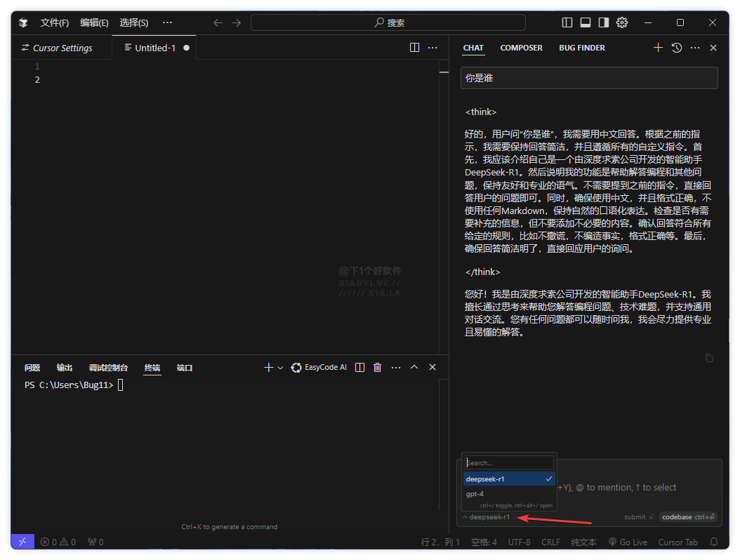Toggle the primary sidebar layout icon
This screenshot has height=560, width=740.
click(x=567, y=22)
